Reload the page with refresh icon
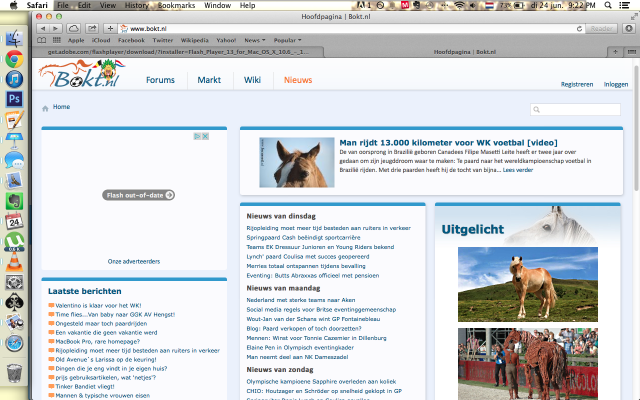The image size is (640, 400). [x=579, y=29]
